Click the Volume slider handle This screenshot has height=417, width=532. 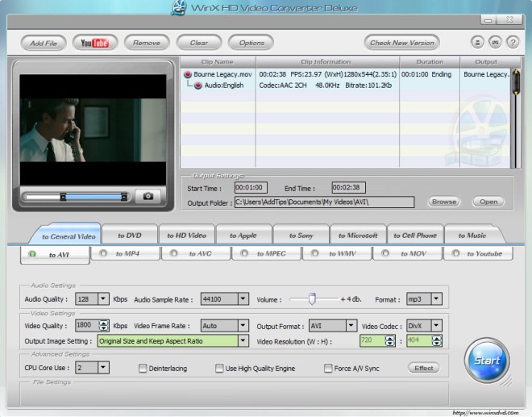[312, 298]
